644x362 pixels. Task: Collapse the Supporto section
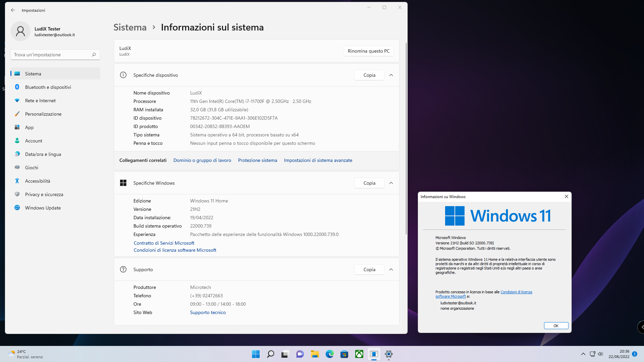391,269
